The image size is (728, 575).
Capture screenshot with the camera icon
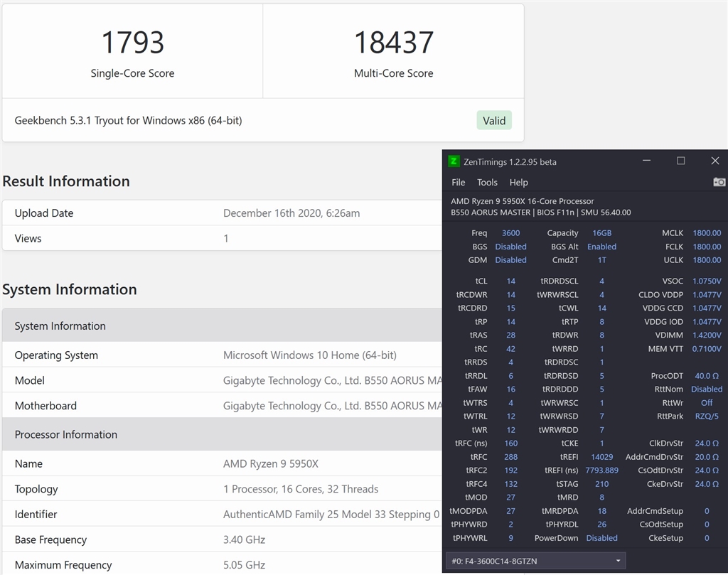click(x=719, y=182)
